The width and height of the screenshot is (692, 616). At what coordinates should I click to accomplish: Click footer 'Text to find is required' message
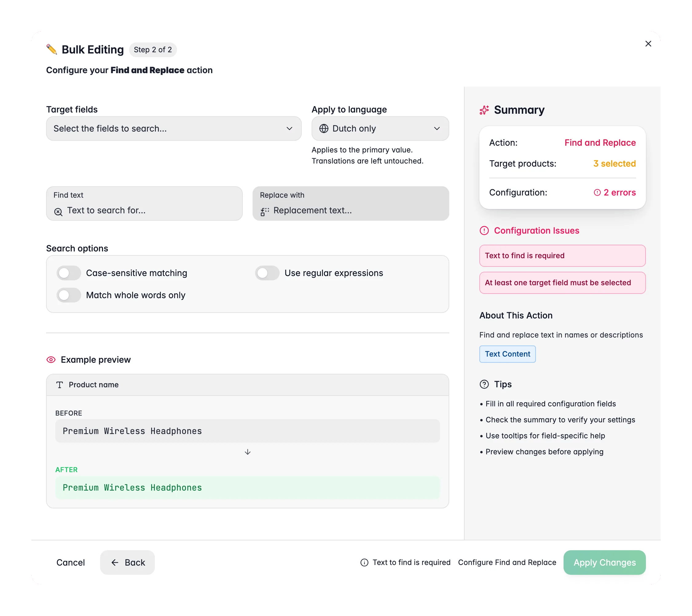tap(411, 563)
